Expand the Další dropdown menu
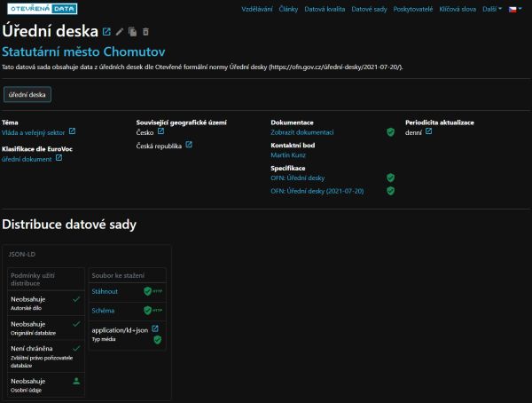 (492, 9)
